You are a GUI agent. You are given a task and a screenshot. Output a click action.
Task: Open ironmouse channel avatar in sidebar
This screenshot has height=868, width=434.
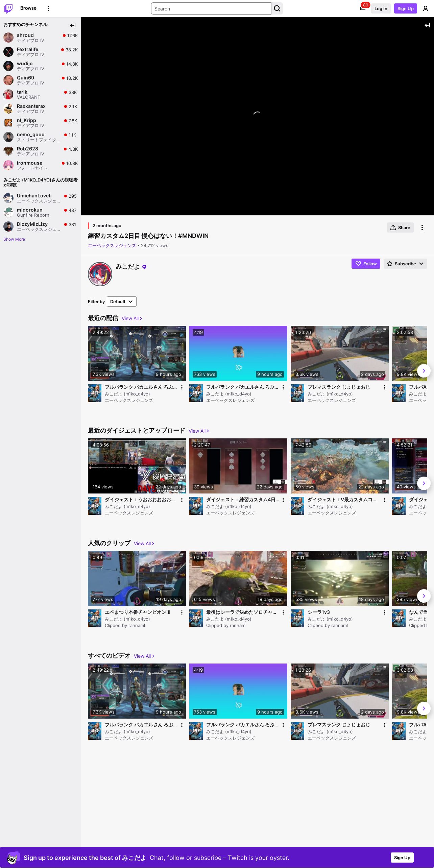click(x=8, y=165)
